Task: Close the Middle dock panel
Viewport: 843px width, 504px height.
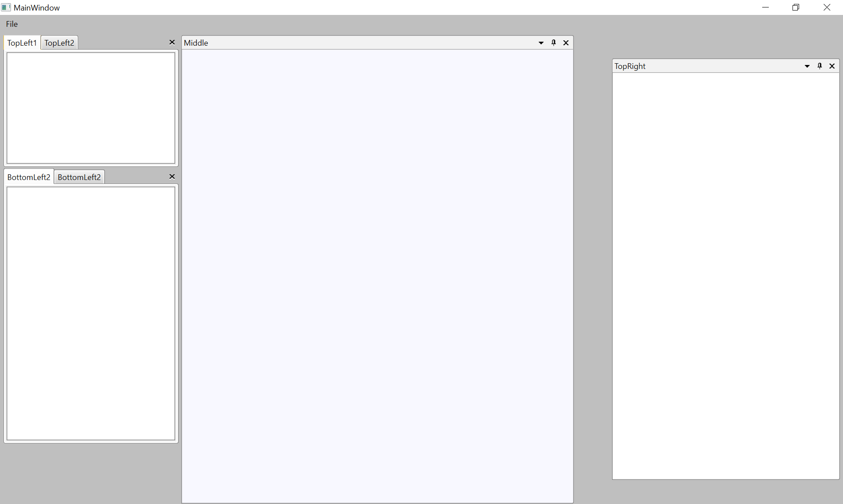Action: coord(566,43)
